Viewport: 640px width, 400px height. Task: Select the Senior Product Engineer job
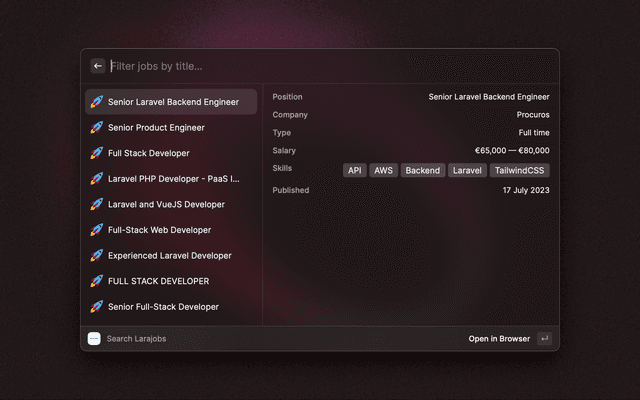click(156, 128)
